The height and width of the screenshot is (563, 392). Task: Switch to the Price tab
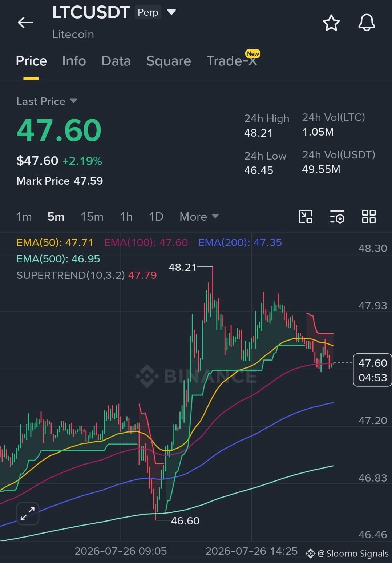click(x=31, y=61)
